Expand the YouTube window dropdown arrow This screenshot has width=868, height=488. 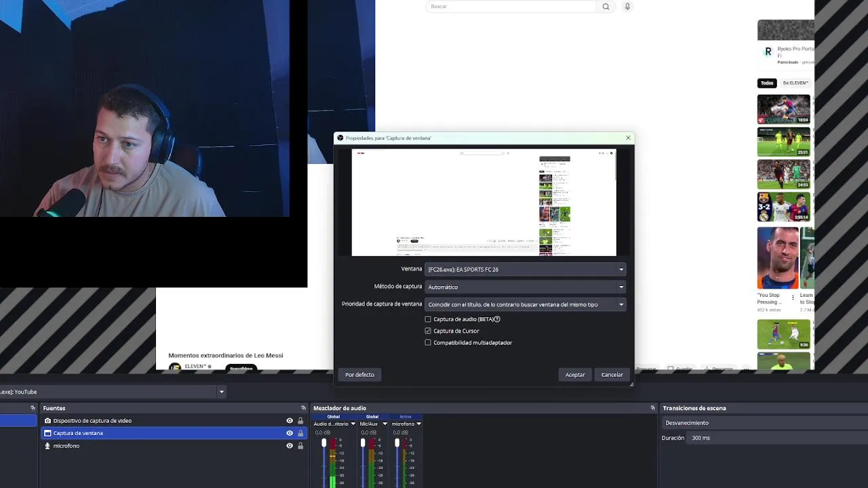coord(221,392)
